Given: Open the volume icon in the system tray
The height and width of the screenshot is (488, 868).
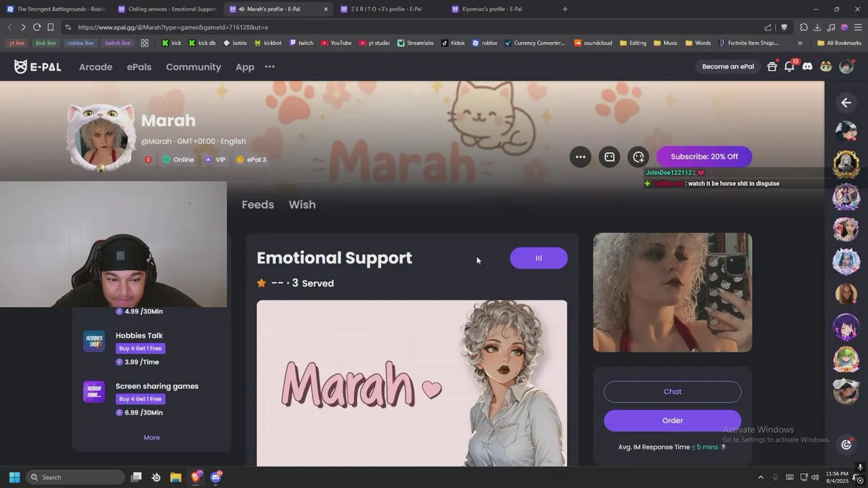Looking at the screenshot, I should coord(815,477).
